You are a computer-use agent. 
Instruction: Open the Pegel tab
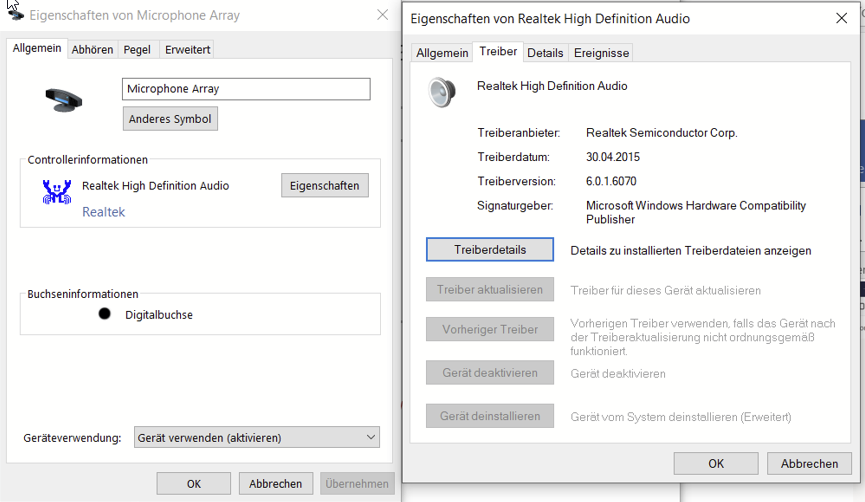(137, 50)
